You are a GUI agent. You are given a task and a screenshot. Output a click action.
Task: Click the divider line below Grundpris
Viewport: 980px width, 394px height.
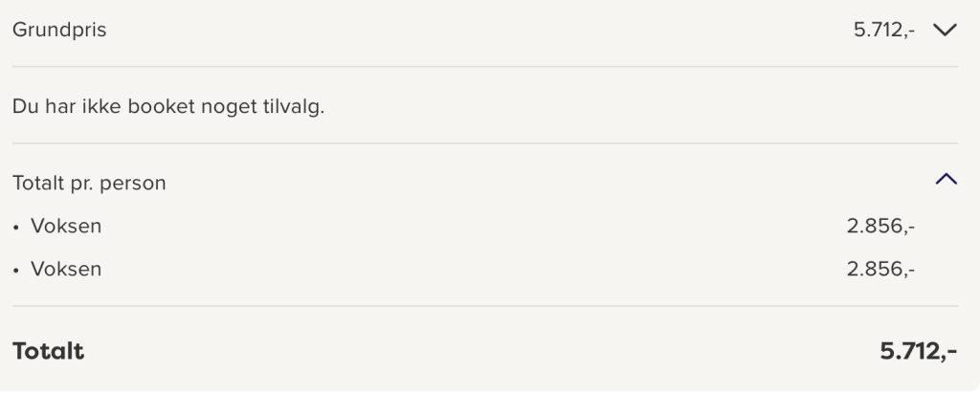tap(485, 66)
